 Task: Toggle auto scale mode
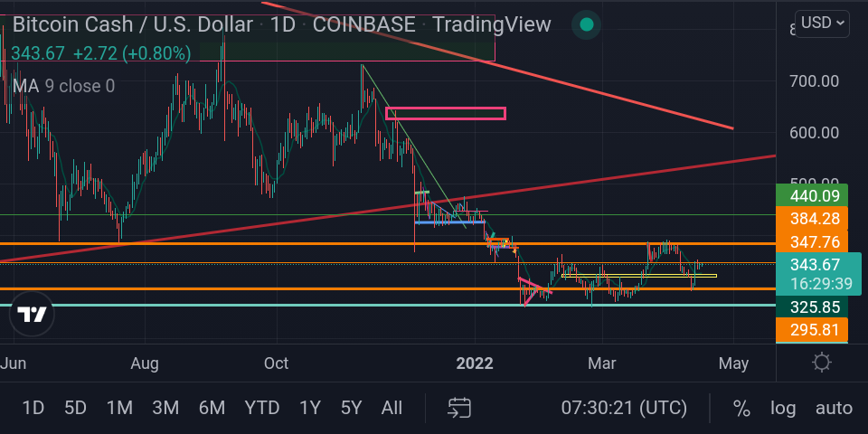point(834,408)
